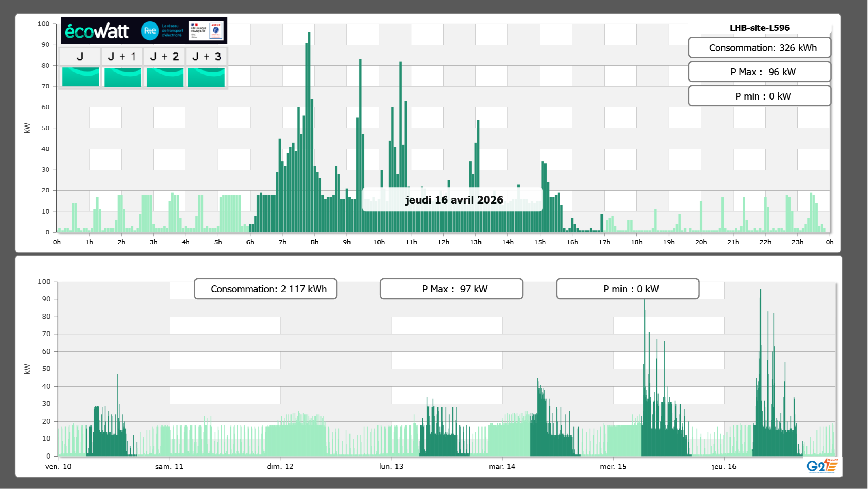Click the green J ecowatt signal tile

tap(80, 77)
